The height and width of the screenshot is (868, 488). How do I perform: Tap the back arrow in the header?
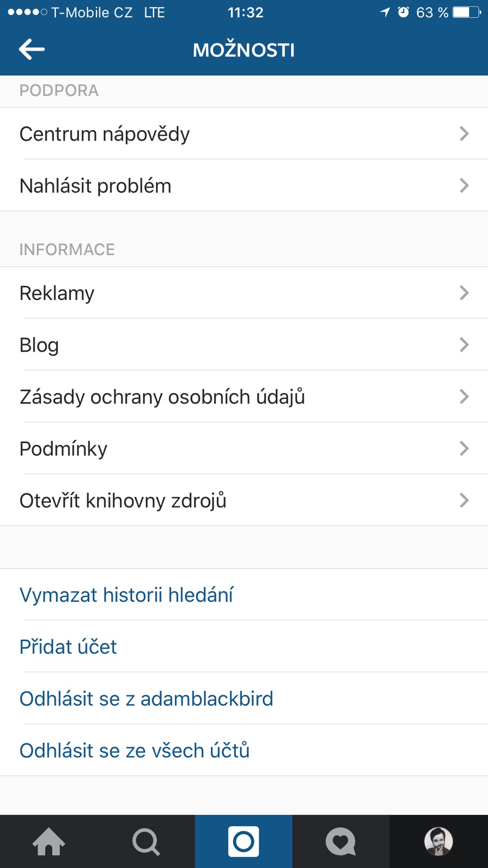pos(31,49)
